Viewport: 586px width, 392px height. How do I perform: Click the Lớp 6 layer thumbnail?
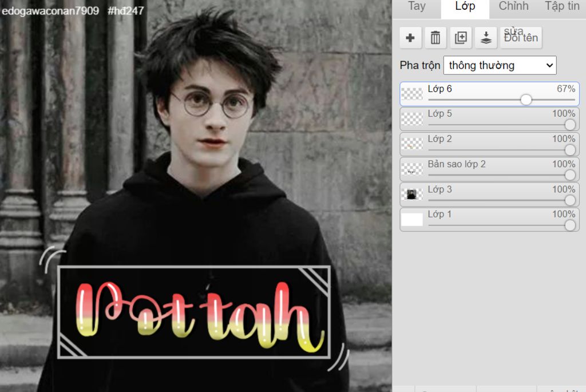click(x=412, y=94)
